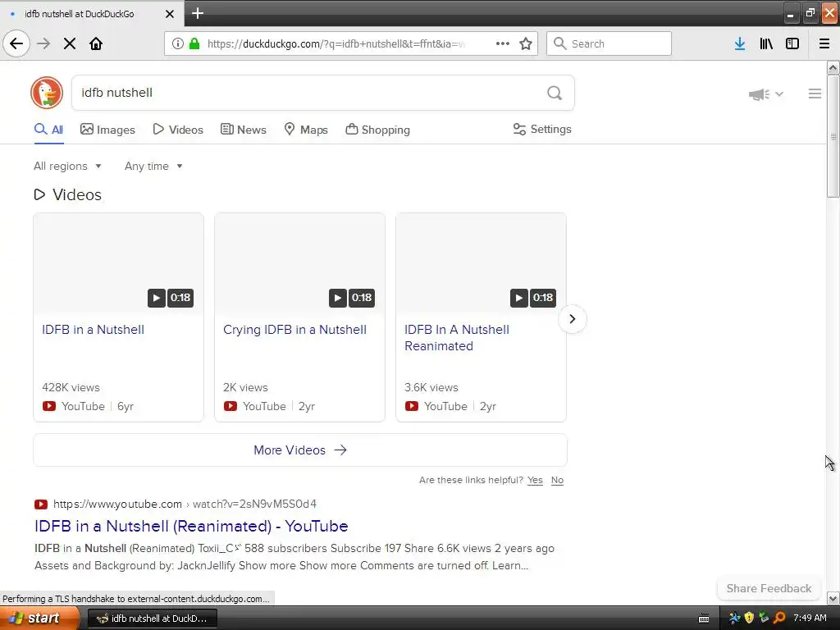Go back using the browser back arrow

16,43
